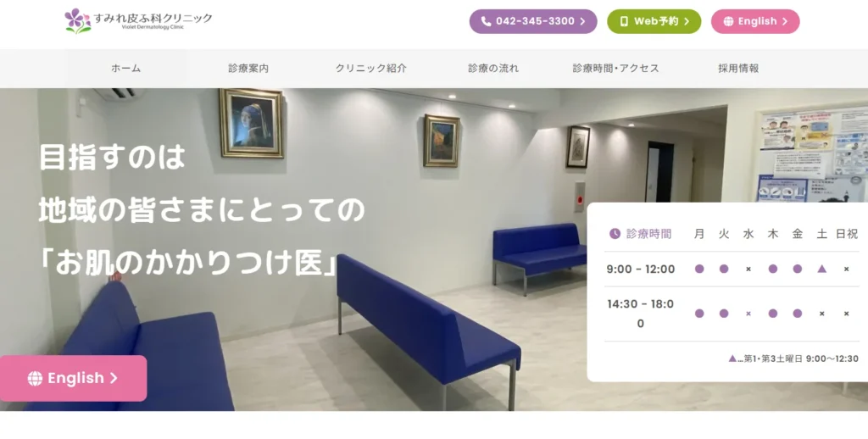Click the chevron arrow after 042-345-3300
Screen dimensions: 868x439
tap(582, 21)
